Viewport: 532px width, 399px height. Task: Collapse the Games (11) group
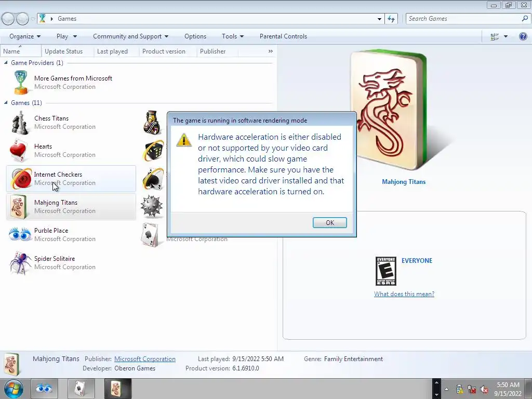pyautogui.click(x=6, y=102)
